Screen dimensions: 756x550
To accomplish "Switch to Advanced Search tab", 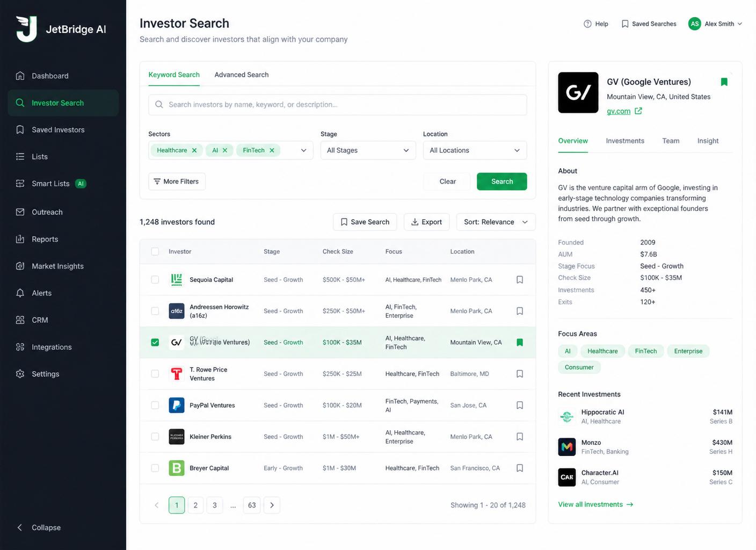I will tap(242, 75).
